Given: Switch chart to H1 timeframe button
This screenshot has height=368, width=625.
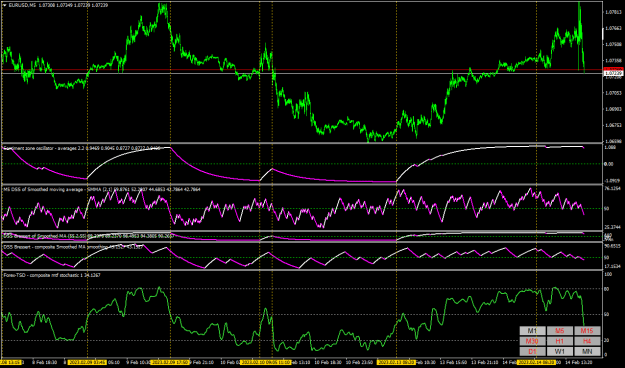Looking at the screenshot, I should [560, 341].
